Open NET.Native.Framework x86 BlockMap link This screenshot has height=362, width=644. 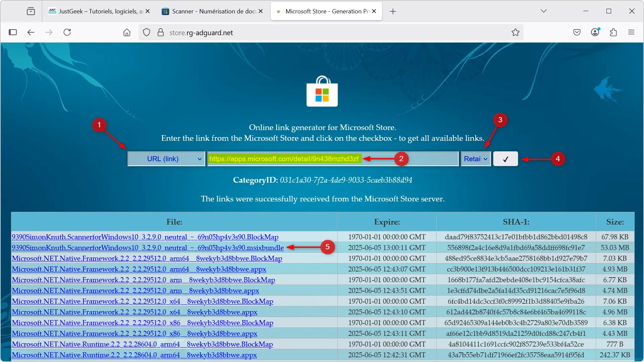click(143, 323)
